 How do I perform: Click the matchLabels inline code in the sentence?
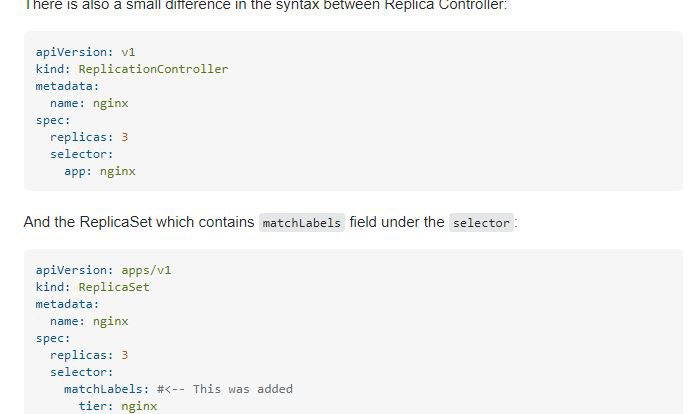pos(301,223)
